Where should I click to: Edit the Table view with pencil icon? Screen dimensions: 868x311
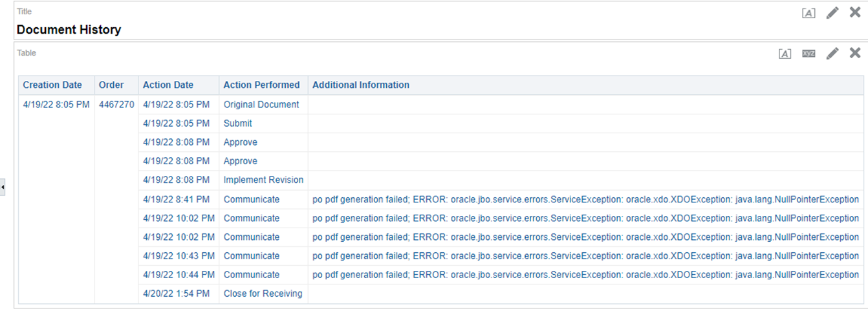(832, 53)
